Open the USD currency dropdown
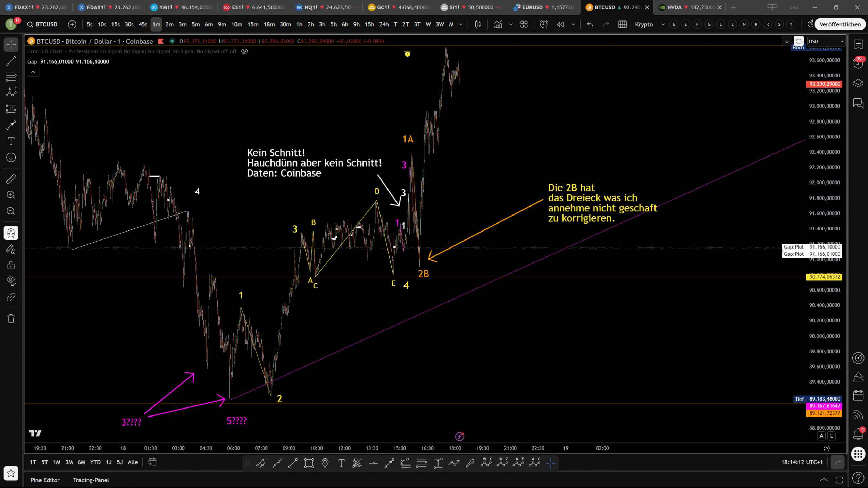Viewport: 868px width, 488px height. 826,41
